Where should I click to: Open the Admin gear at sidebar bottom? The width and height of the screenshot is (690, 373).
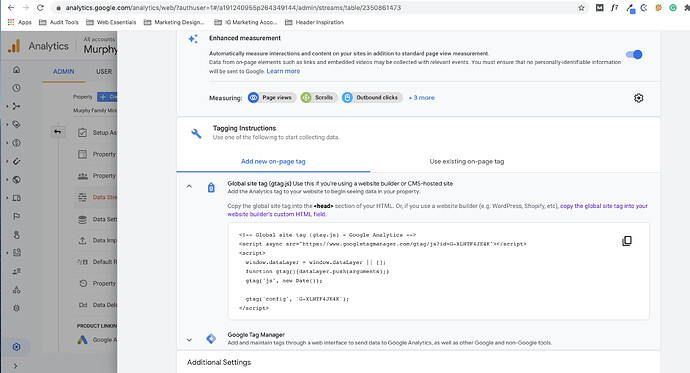(16, 347)
